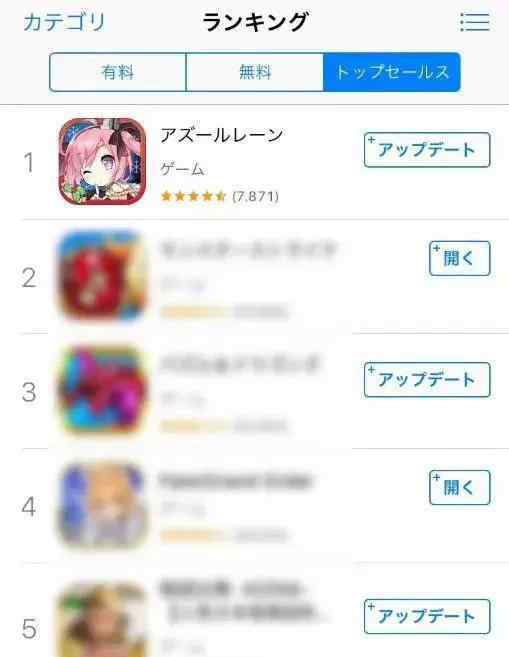Image resolution: width=509 pixels, height=657 pixels.
Task: Open the list menu icon at top right
Action: (475, 22)
